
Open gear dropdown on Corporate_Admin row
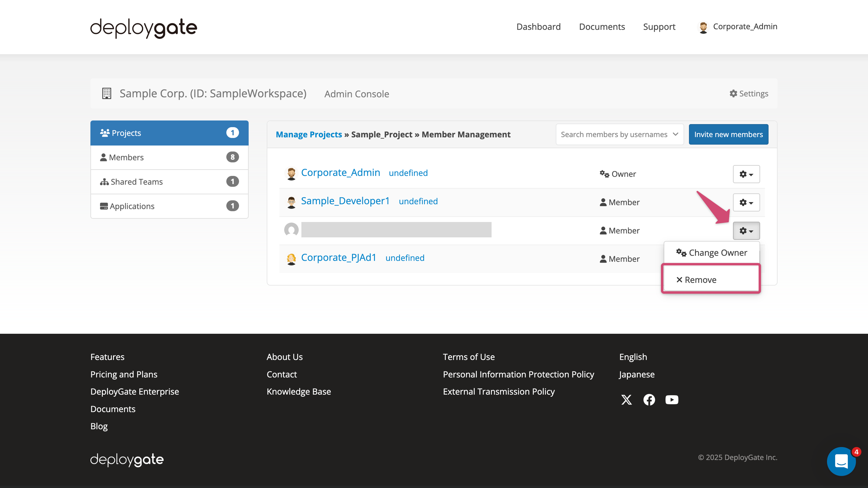click(x=746, y=174)
